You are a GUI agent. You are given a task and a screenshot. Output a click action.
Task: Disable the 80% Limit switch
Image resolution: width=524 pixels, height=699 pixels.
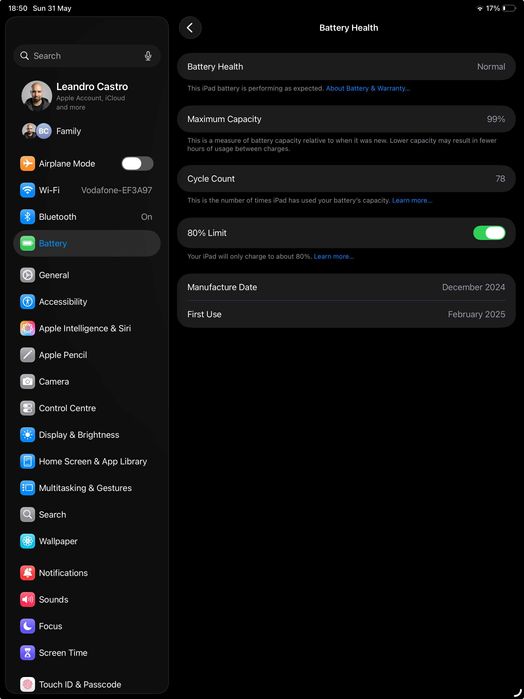[x=489, y=233]
